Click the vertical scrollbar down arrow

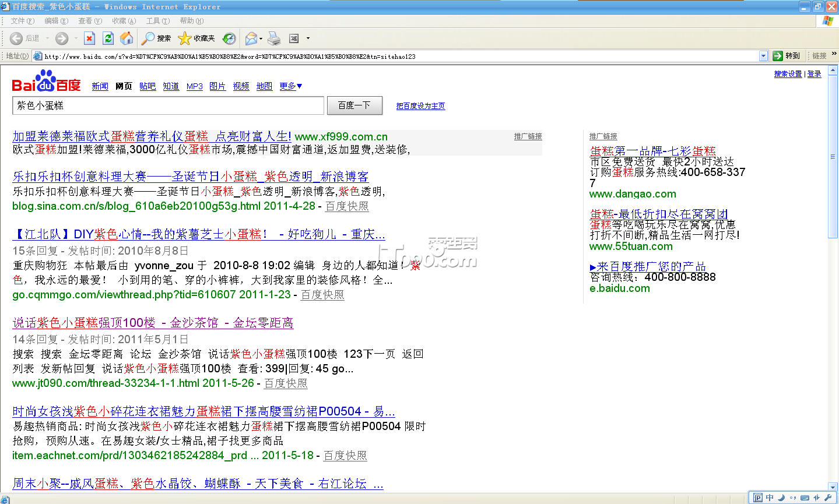pos(833,487)
